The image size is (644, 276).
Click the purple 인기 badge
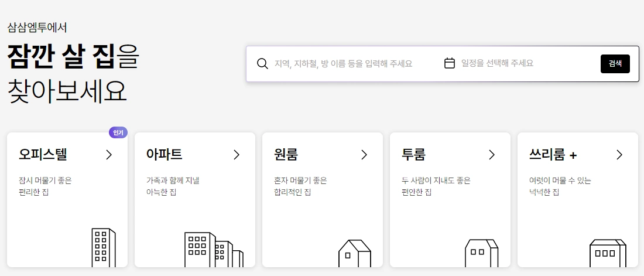click(118, 132)
